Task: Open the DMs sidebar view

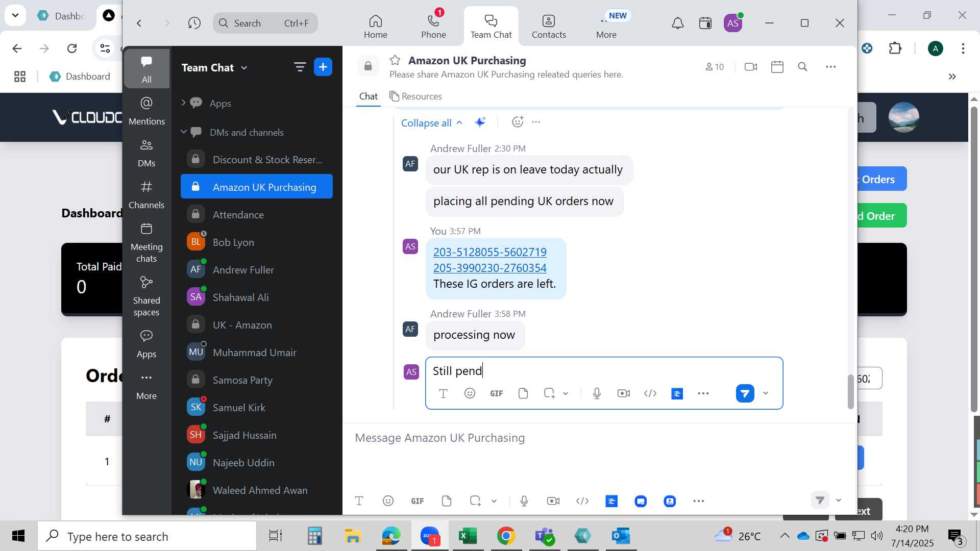Action: click(x=146, y=153)
